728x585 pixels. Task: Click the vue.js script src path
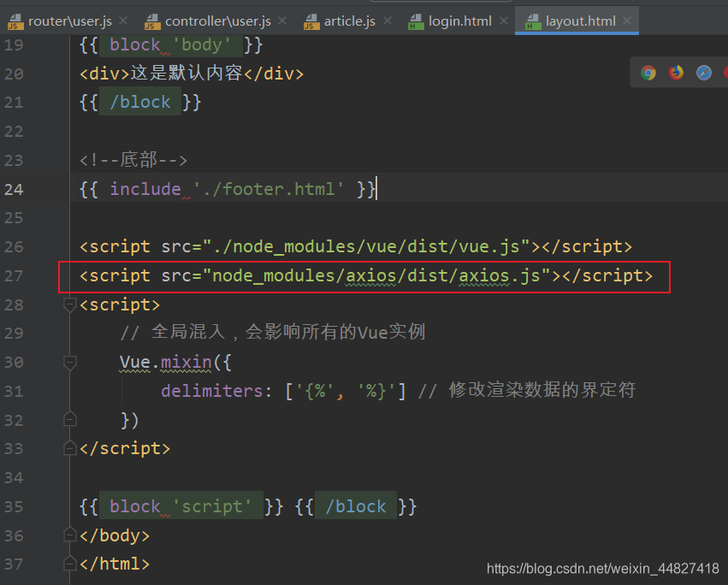pos(366,246)
